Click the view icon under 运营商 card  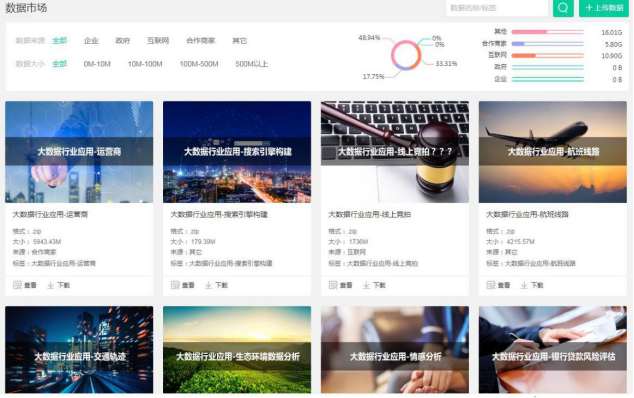[17, 285]
